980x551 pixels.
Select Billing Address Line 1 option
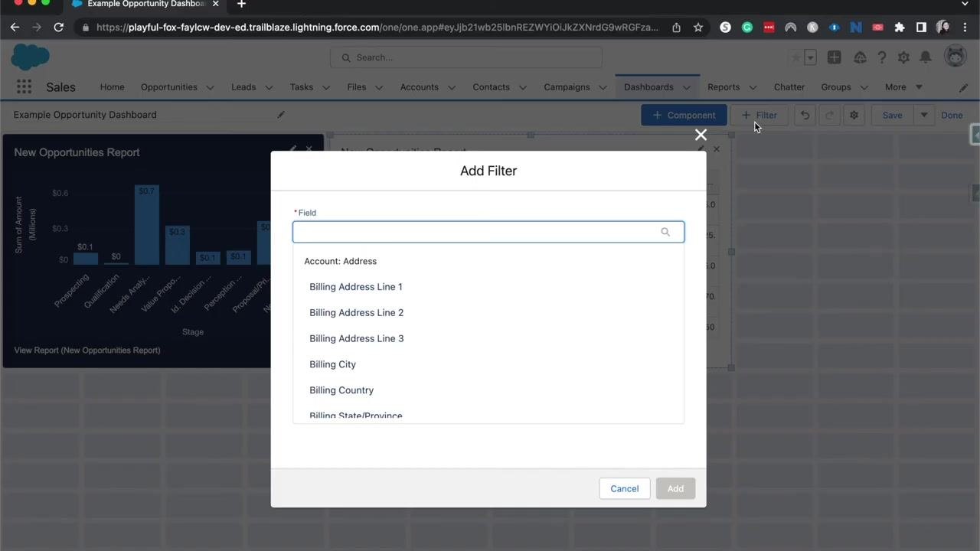coord(488,287)
